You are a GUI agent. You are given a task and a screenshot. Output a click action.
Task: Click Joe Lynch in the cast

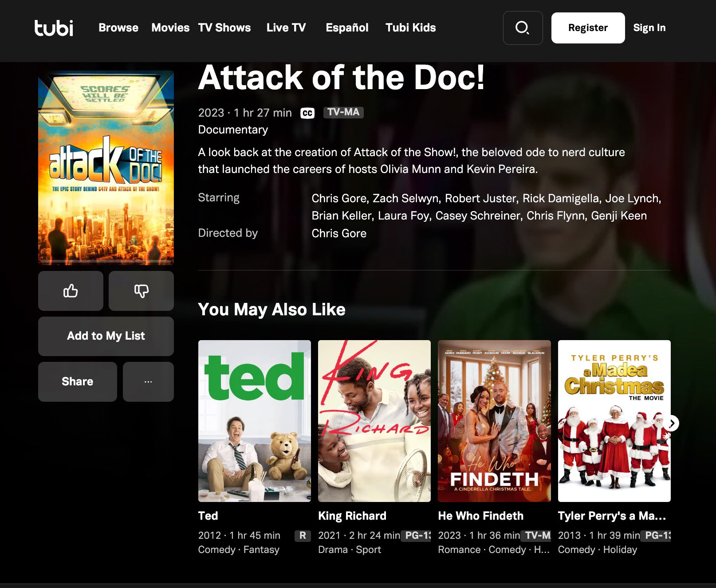coord(632,198)
